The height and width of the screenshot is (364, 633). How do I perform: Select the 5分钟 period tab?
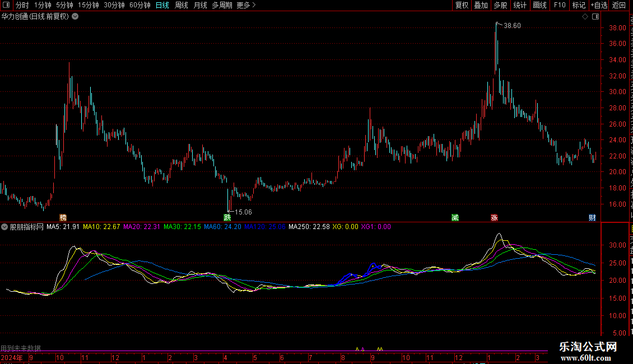[64, 5]
